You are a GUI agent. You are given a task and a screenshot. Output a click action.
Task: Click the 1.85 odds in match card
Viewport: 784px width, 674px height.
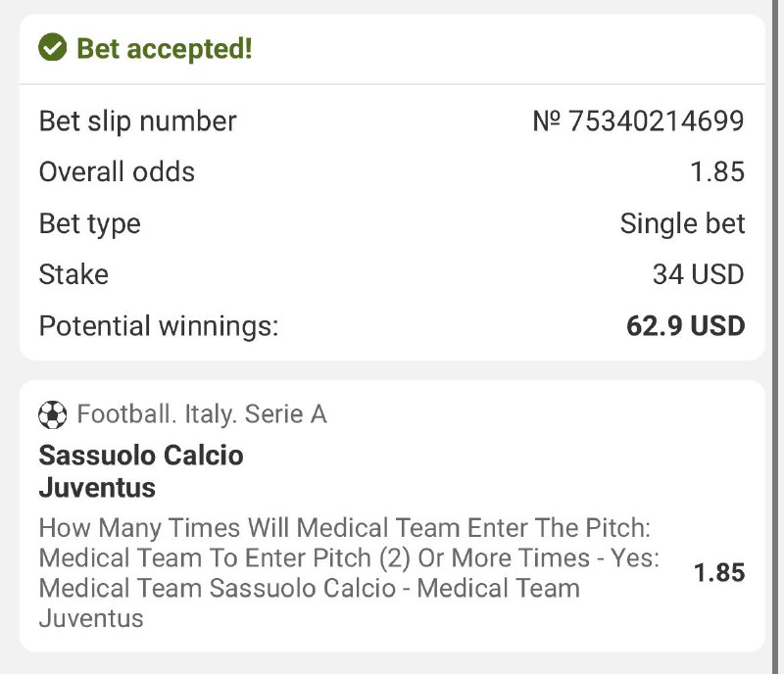719,573
